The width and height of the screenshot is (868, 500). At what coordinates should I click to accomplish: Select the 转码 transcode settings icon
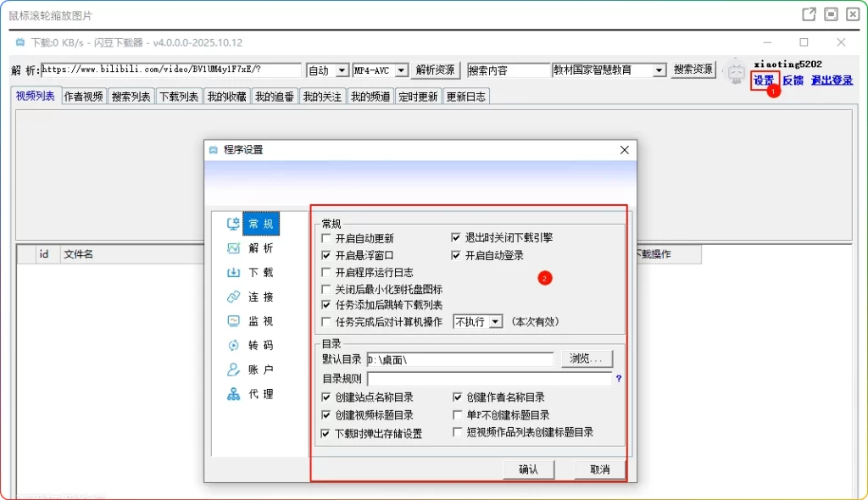coord(233,346)
